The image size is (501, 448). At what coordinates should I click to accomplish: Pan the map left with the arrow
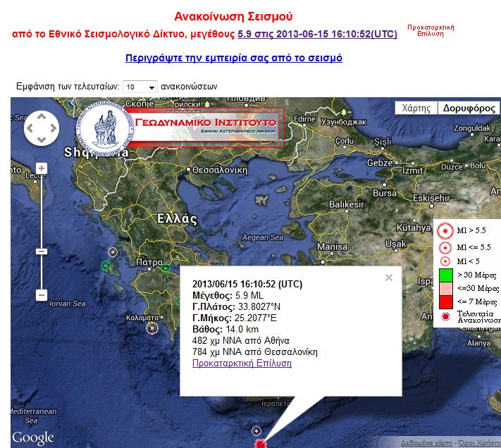[x=30, y=128]
